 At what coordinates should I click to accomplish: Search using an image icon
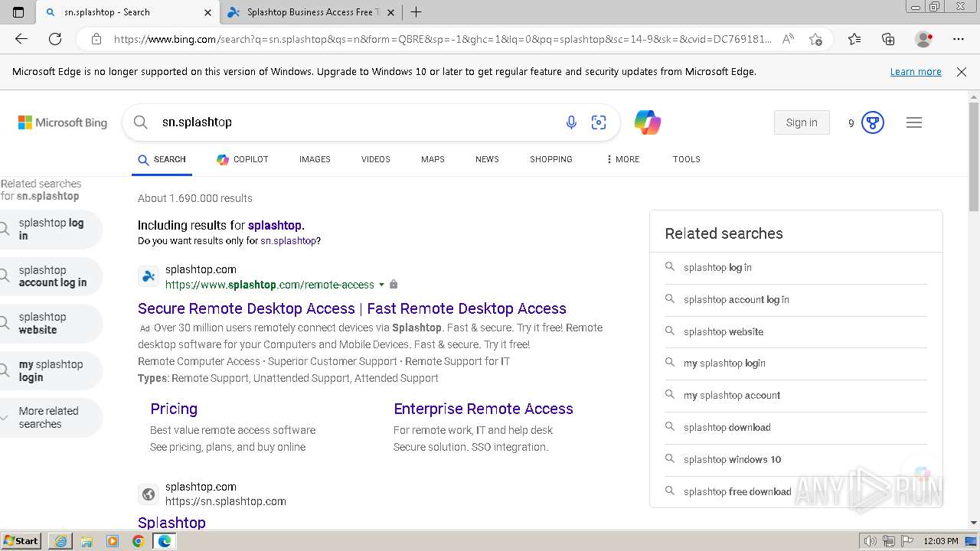click(x=599, y=122)
